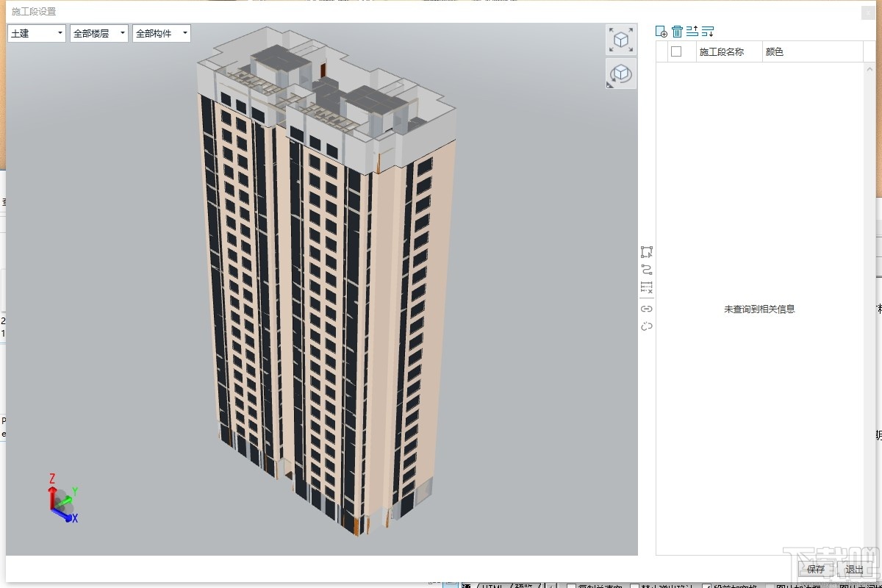
Task: Click the link association icon on right toolbar
Action: click(x=646, y=309)
